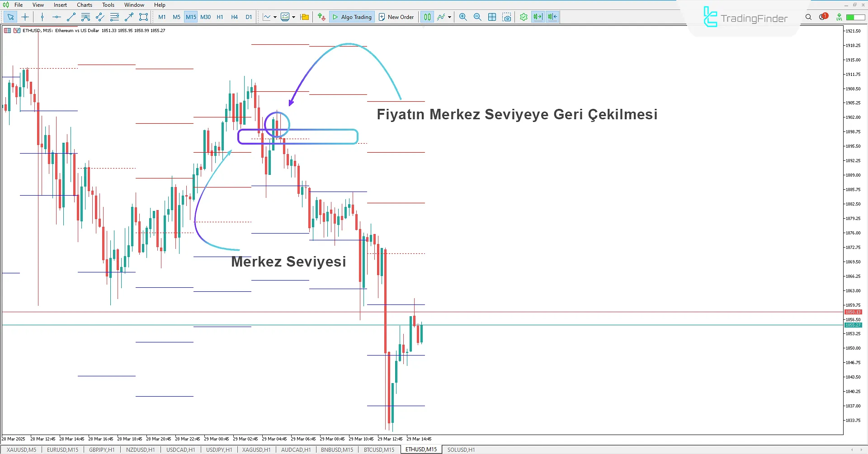868x454 pixels.
Task: Switch to the GBPJPY,H1 chart tab
Action: click(102, 449)
